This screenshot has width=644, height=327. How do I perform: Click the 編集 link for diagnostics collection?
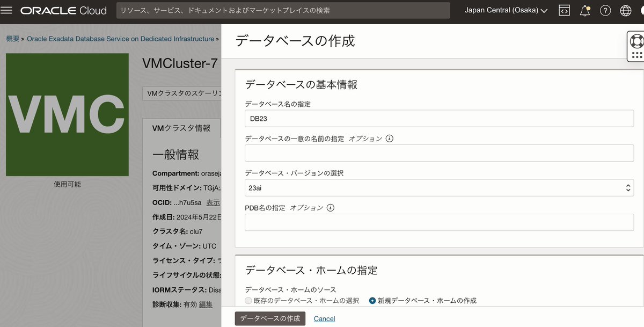click(206, 304)
